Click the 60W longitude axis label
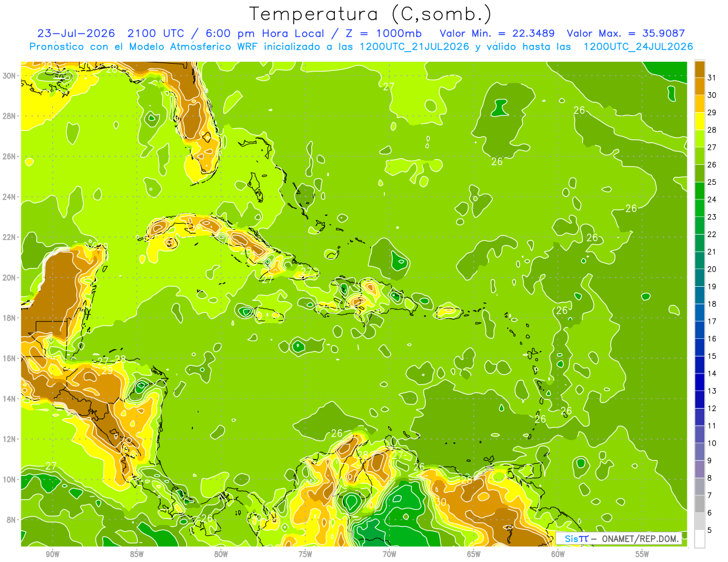 pyautogui.click(x=558, y=555)
